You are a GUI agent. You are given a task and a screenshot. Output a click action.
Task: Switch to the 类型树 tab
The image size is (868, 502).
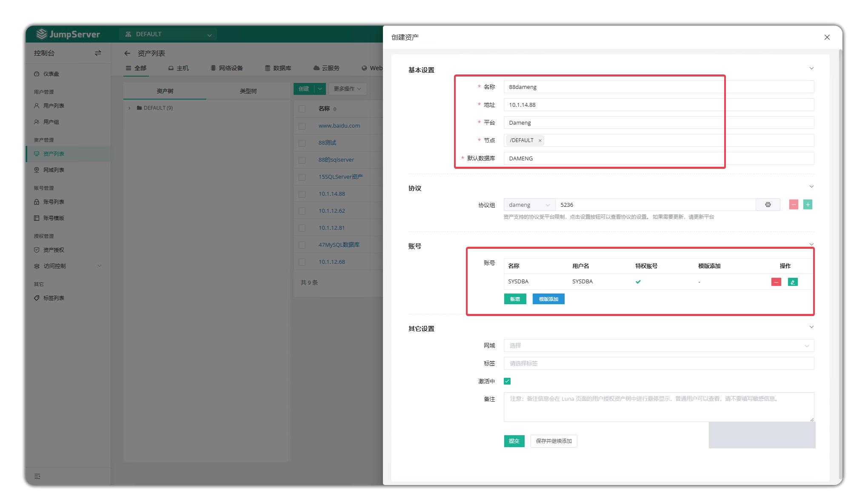click(248, 91)
